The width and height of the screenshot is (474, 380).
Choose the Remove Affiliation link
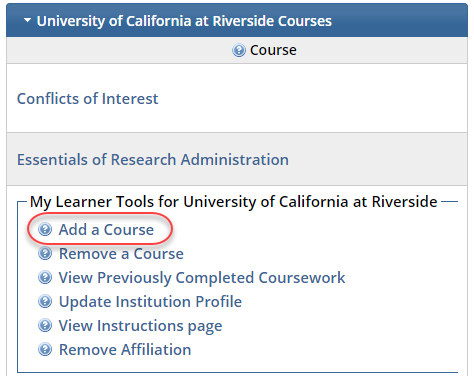pos(125,350)
